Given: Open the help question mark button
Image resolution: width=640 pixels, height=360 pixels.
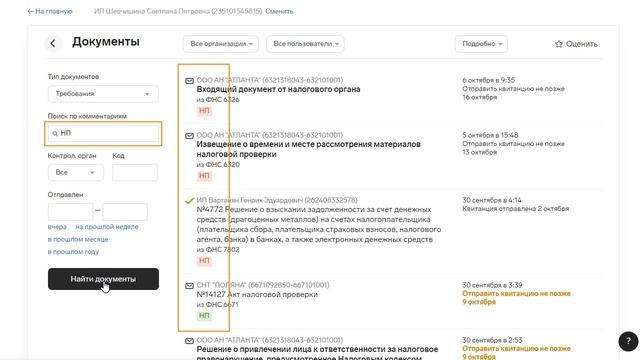Looking at the screenshot, I should (x=628, y=341).
